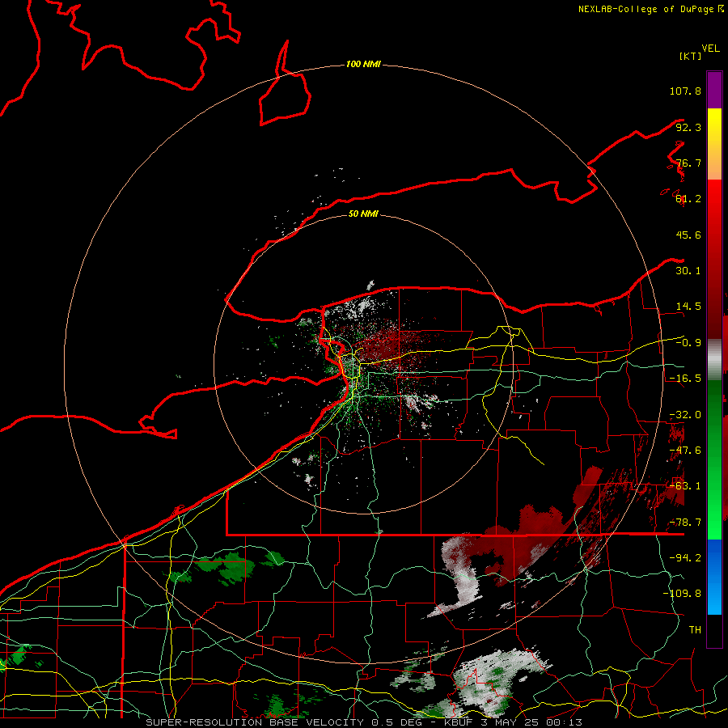Image resolution: width=728 pixels, height=728 pixels.
Task: Click the 45.6 legend value
Action: pyautogui.click(x=688, y=235)
